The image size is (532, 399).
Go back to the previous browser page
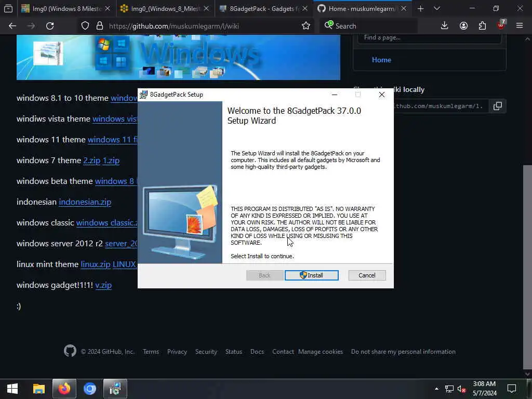click(12, 26)
